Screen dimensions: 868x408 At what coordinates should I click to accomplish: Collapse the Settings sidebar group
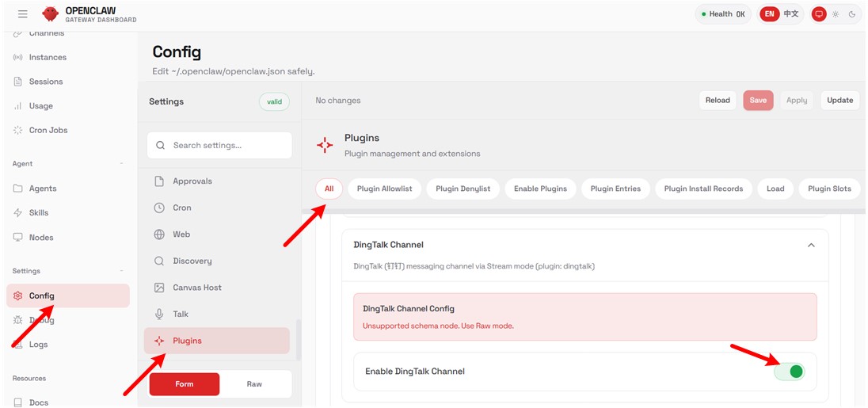[x=121, y=271]
